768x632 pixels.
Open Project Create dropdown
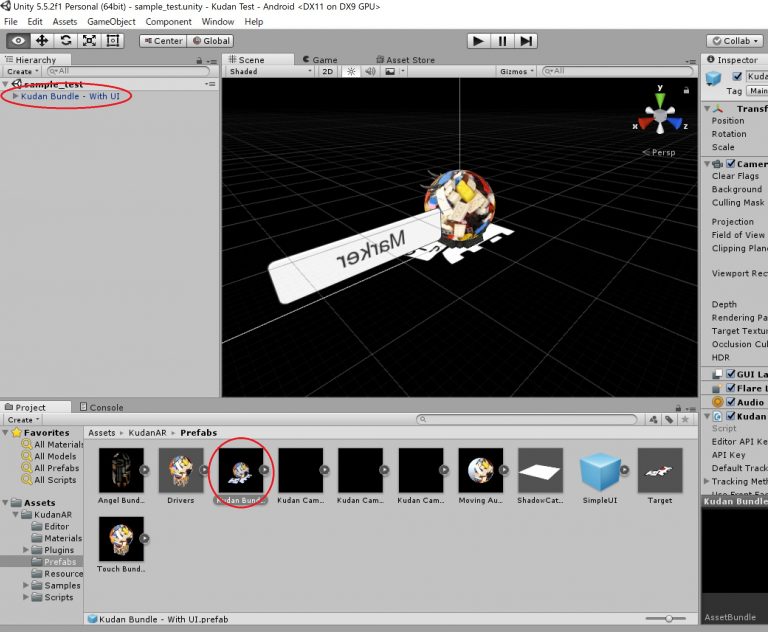23,420
